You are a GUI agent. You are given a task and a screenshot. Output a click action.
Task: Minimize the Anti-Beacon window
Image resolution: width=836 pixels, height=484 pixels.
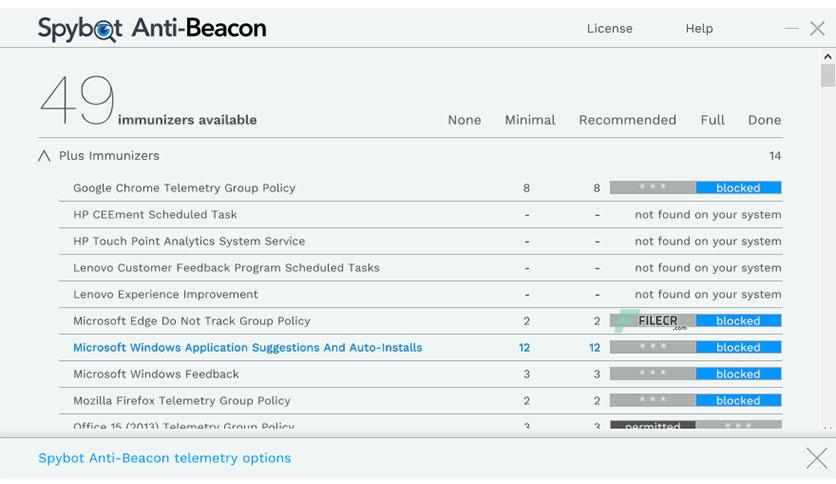[x=792, y=28]
